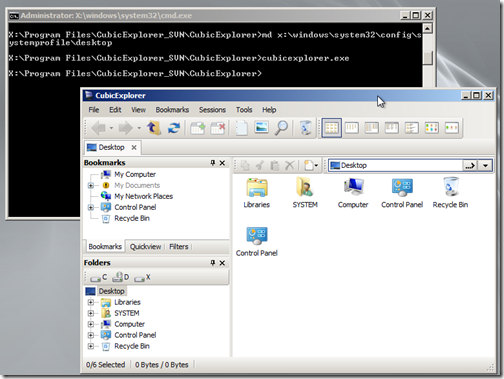Switch to the Quickview tab

[x=145, y=246]
